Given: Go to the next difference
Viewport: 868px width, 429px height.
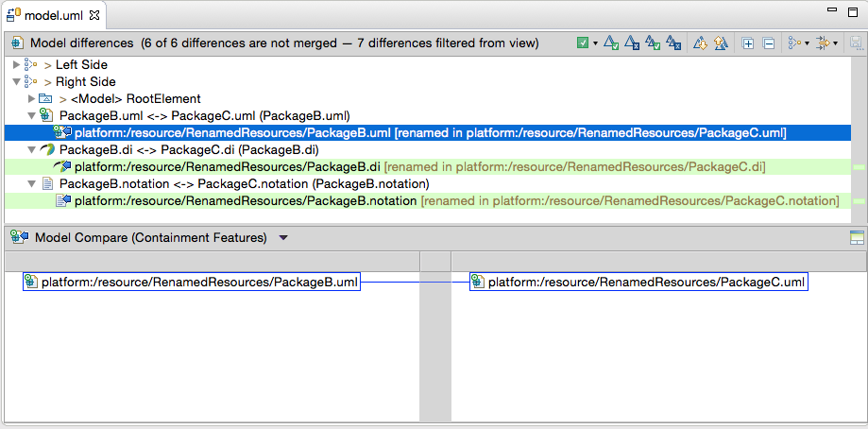Looking at the screenshot, I should [x=700, y=43].
